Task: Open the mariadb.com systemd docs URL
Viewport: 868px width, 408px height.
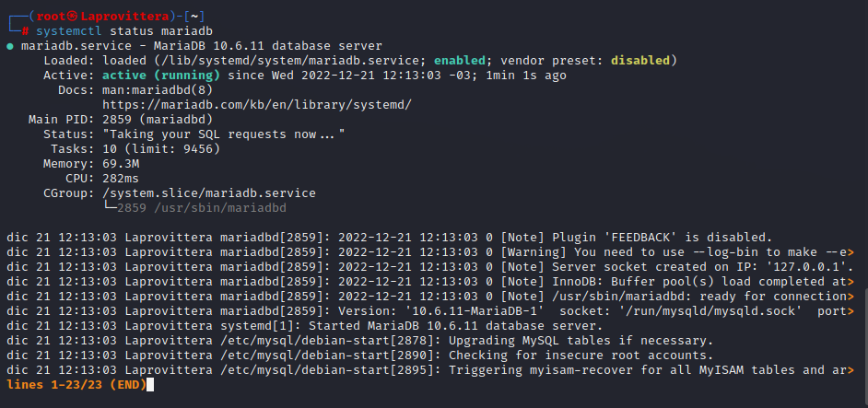Action: pos(257,105)
